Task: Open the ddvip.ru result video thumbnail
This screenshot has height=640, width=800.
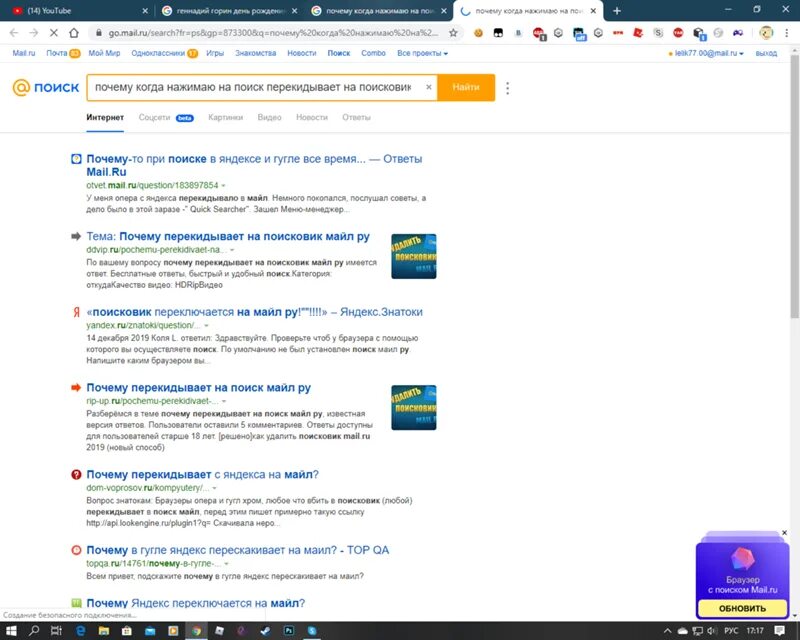Action: 414,256
